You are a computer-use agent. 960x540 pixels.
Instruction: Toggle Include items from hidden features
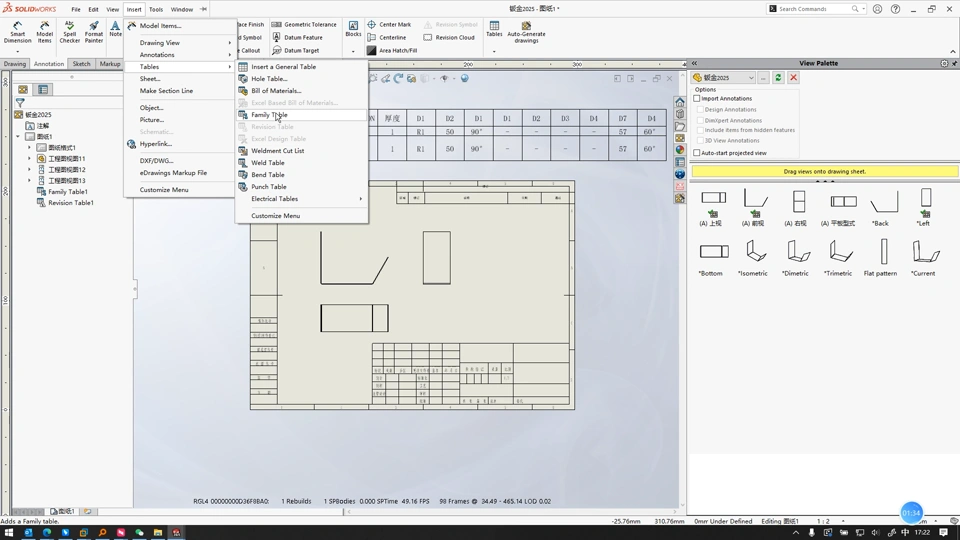pos(700,130)
